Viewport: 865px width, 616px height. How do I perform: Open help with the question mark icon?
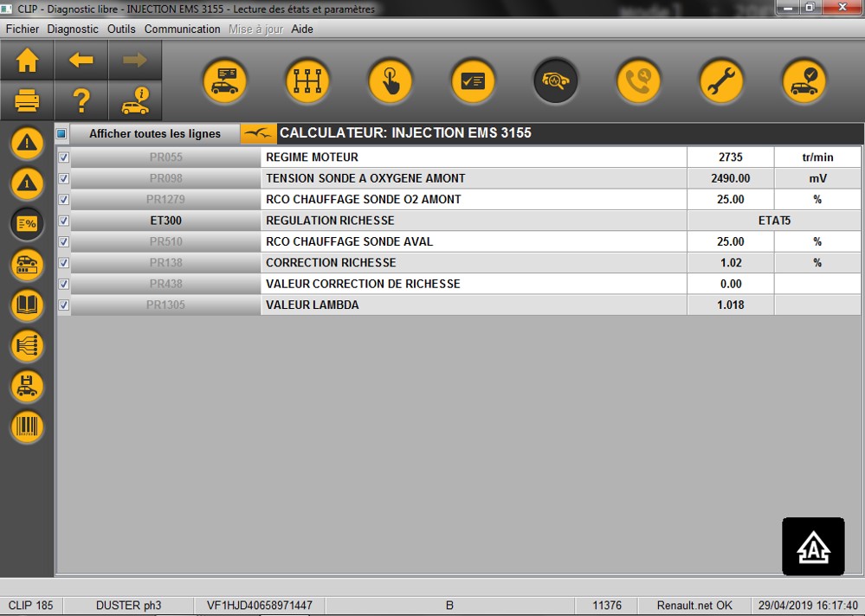pyautogui.click(x=81, y=101)
